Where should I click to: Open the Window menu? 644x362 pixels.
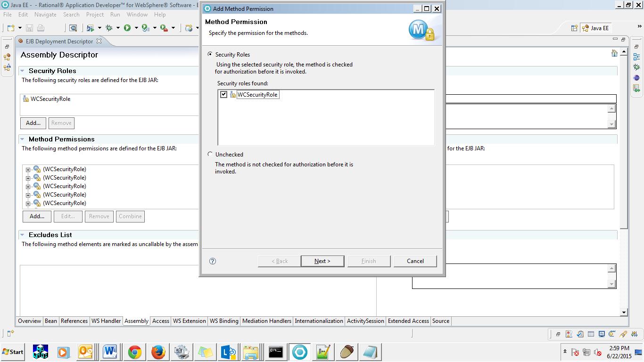pos(137,15)
